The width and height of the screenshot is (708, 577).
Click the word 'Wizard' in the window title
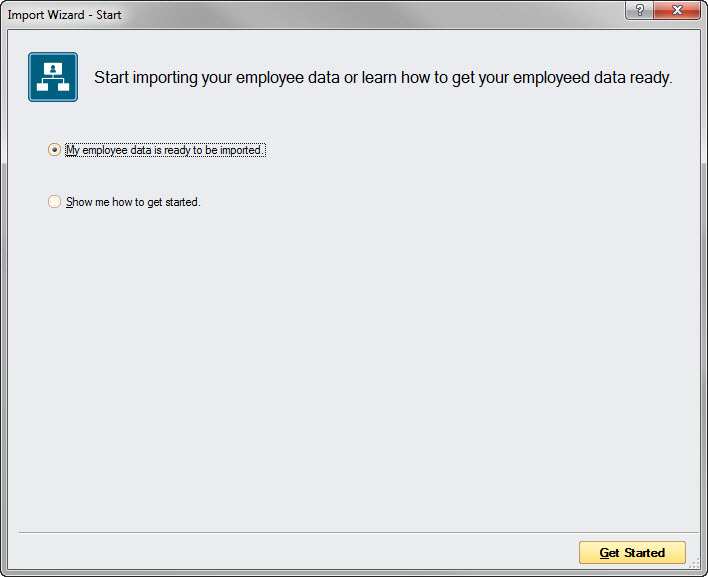pos(65,15)
